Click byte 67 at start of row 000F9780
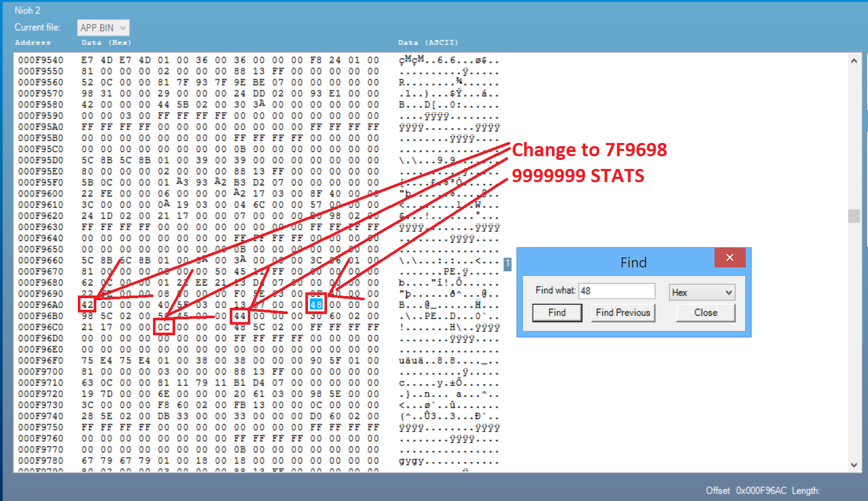 [x=87, y=460]
